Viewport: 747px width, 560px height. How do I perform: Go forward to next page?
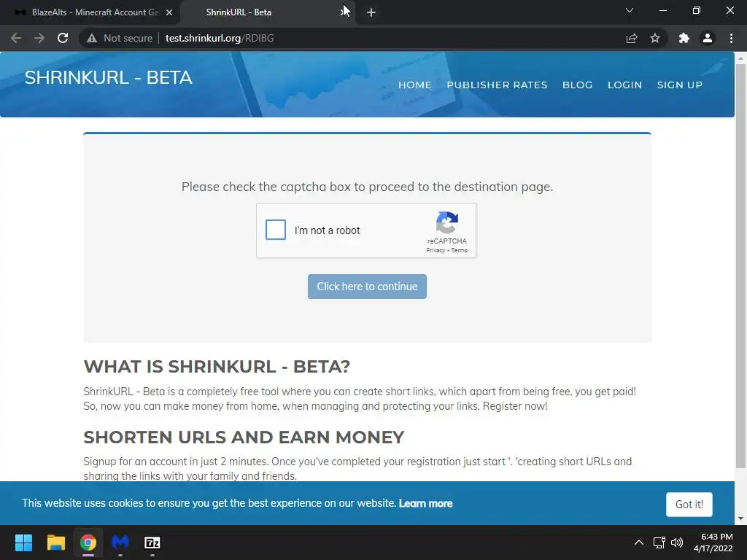[39, 38]
